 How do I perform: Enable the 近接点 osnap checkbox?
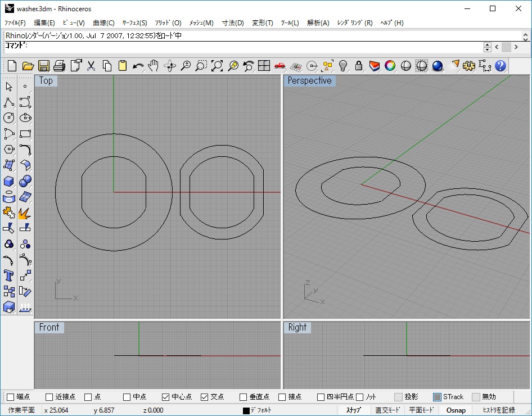(x=49, y=397)
